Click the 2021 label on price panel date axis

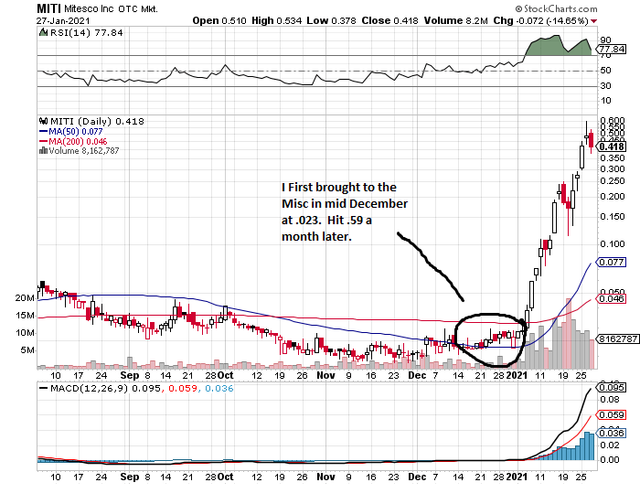tap(518, 375)
